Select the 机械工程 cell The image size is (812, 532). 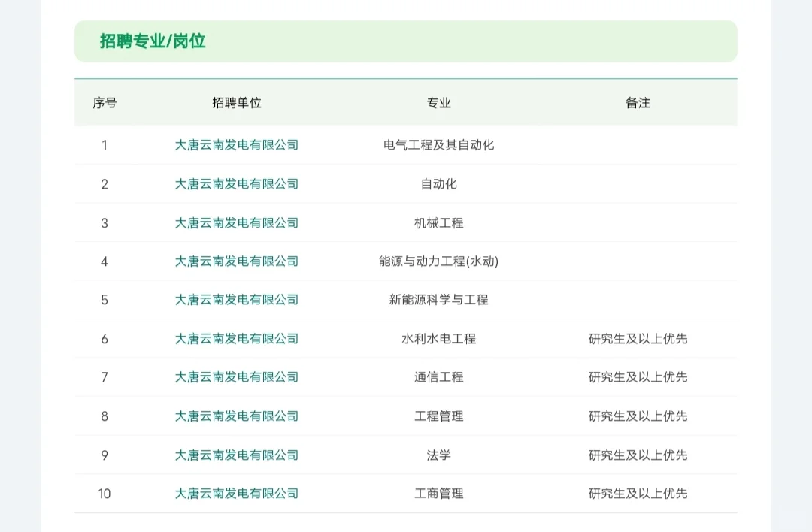(x=438, y=223)
